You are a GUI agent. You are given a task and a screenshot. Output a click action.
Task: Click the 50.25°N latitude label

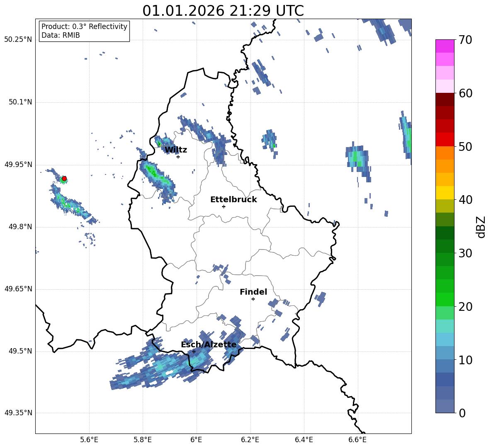(18, 40)
